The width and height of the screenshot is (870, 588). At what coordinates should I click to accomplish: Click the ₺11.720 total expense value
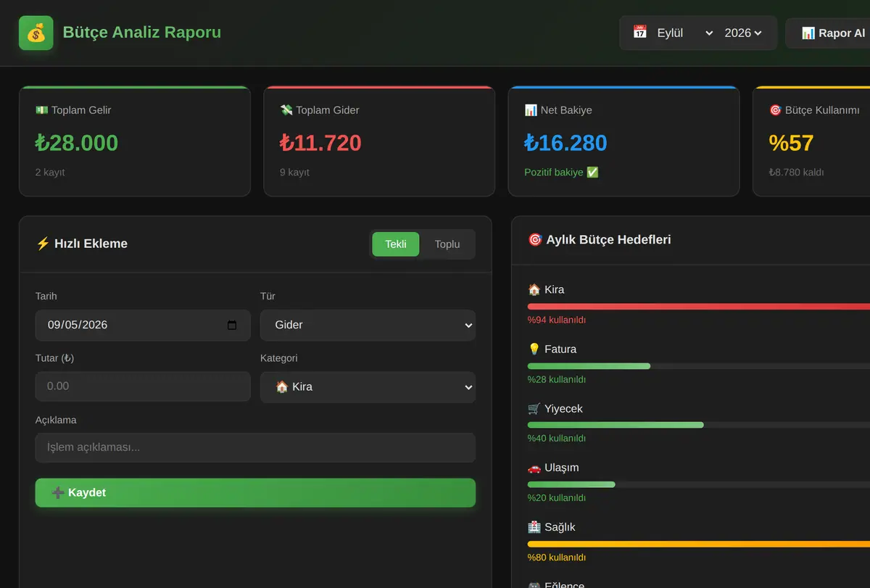coord(320,143)
